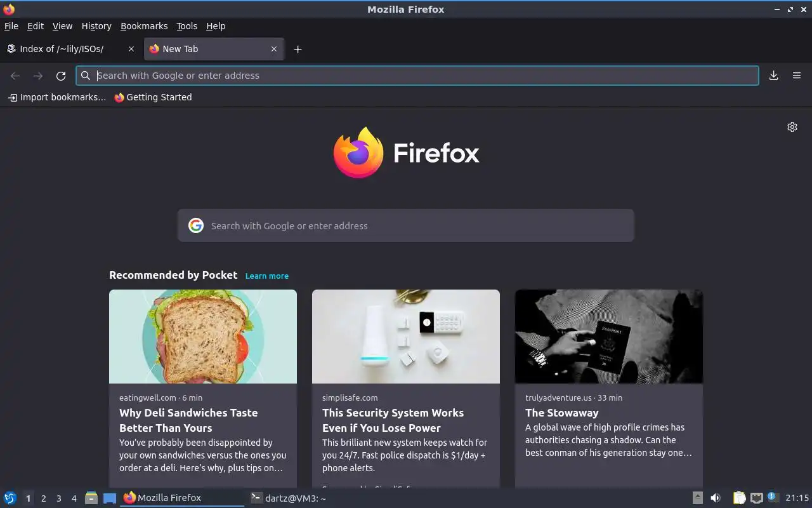Open the clipboard manager tray icon
The image size is (812, 508).
click(740, 498)
